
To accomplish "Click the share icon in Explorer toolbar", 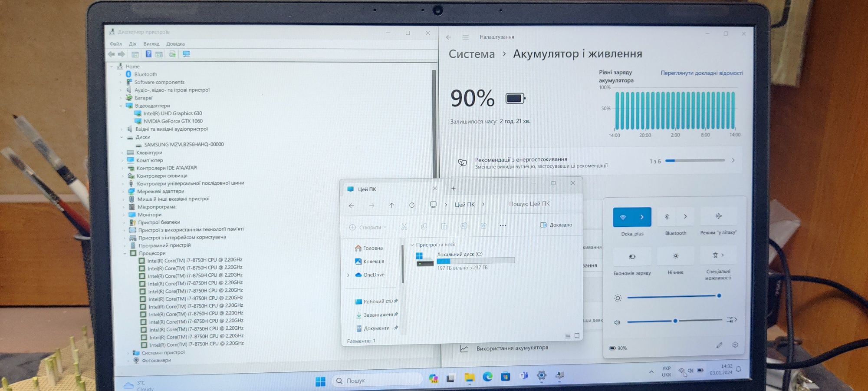I will [x=483, y=225].
